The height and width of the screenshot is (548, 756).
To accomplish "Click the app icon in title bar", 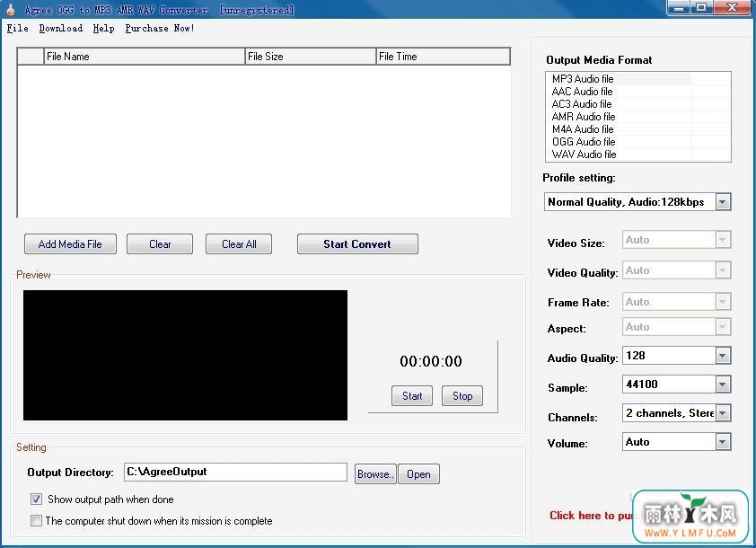I will click(x=11, y=9).
